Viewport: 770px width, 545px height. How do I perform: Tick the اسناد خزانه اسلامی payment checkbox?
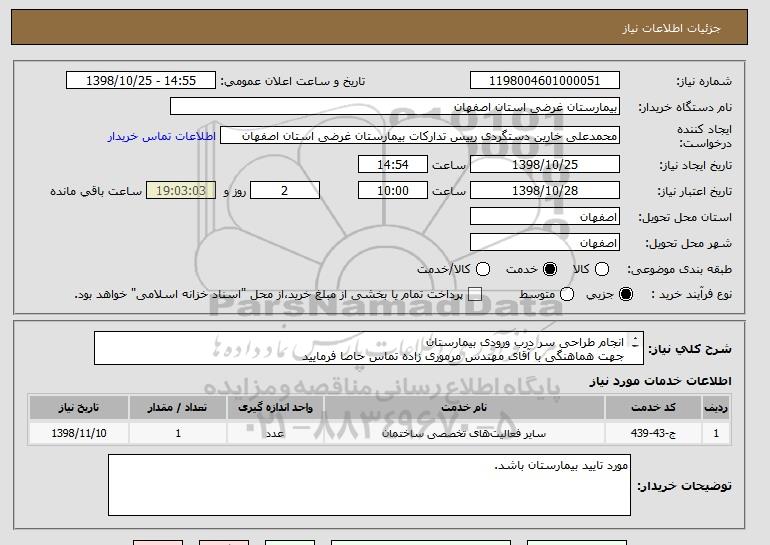pos(474,294)
